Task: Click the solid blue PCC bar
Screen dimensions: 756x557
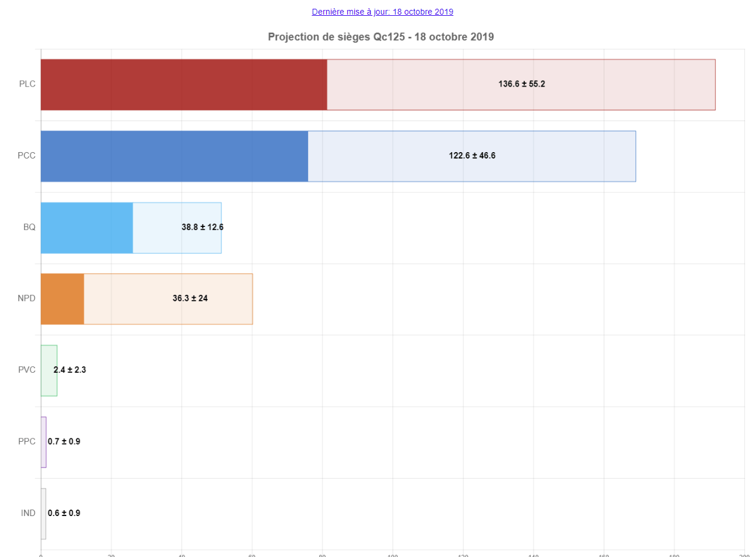Action: click(x=175, y=156)
